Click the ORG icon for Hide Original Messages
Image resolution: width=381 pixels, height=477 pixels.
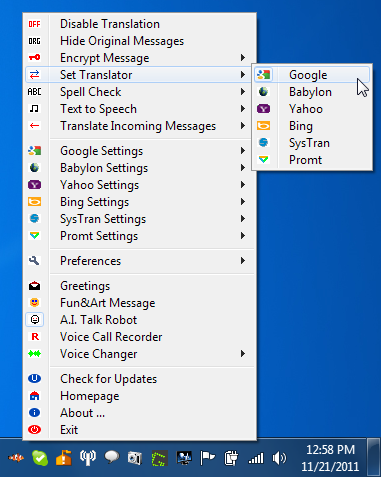pos(34,41)
